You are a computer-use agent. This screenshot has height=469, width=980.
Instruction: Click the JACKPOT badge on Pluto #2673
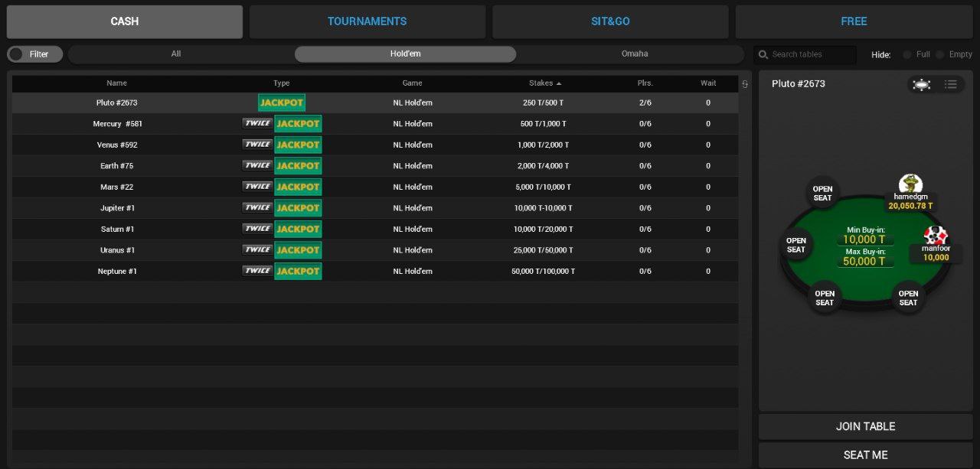coord(282,103)
